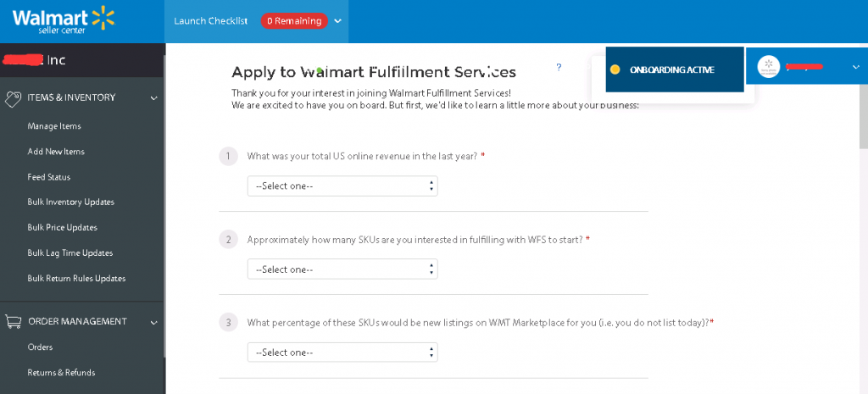Collapse the Order Management section

pyautogui.click(x=153, y=322)
